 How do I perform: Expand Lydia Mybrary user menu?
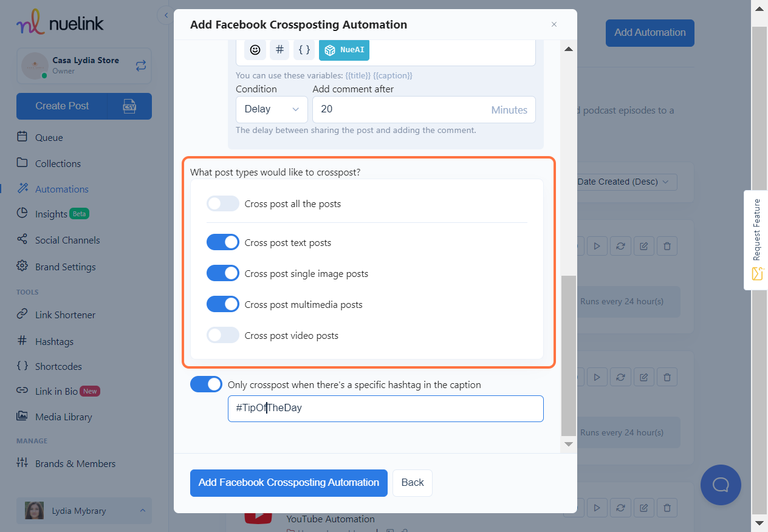(x=84, y=511)
